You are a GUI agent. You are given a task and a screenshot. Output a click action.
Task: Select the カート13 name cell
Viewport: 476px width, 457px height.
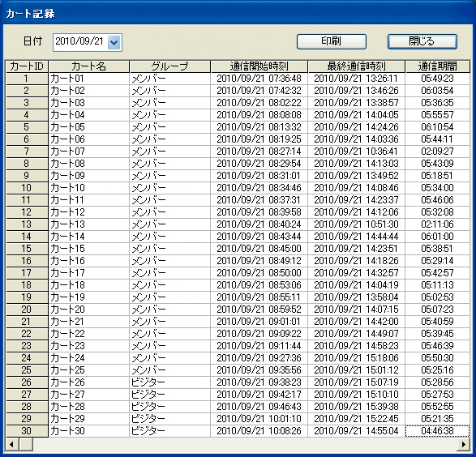89,224
